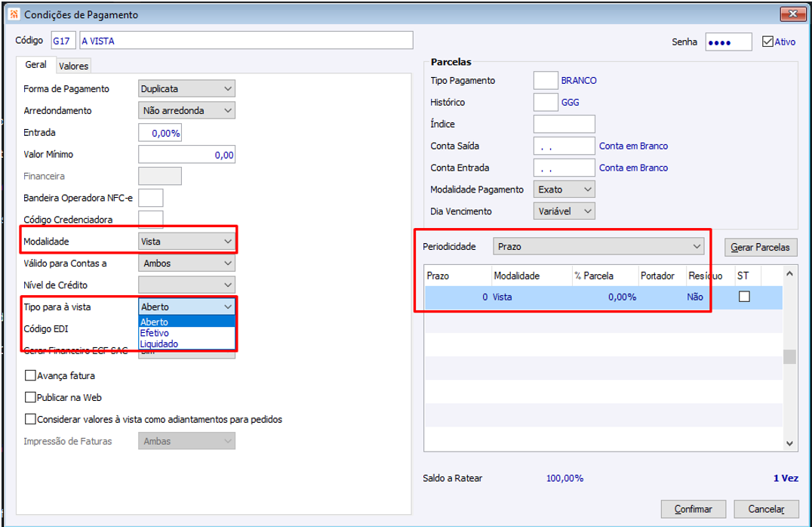
Task: Click the 1 Vez text
Action: (786, 478)
